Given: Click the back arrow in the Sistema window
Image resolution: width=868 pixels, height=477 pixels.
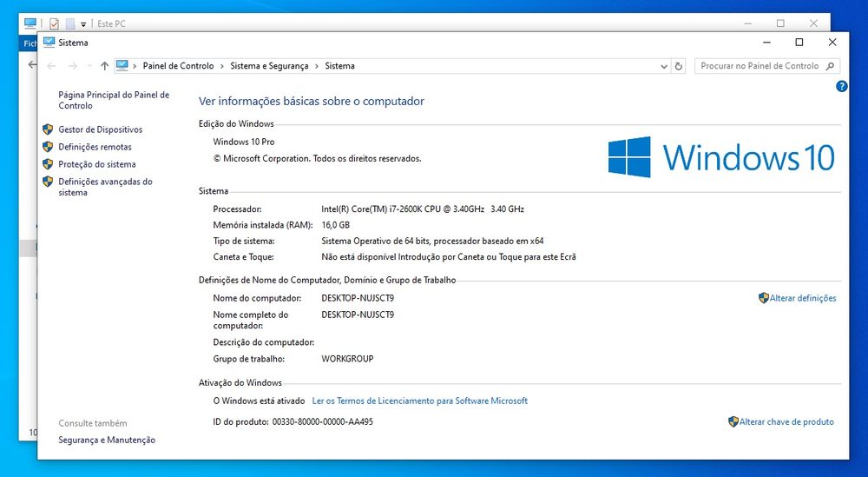Looking at the screenshot, I should [x=51, y=66].
